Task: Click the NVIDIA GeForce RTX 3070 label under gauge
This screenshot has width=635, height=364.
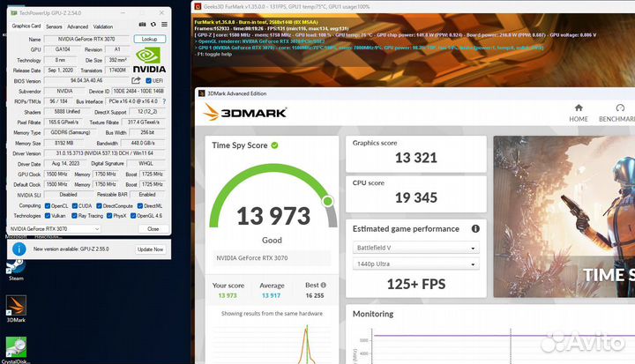Action: point(252,258)
